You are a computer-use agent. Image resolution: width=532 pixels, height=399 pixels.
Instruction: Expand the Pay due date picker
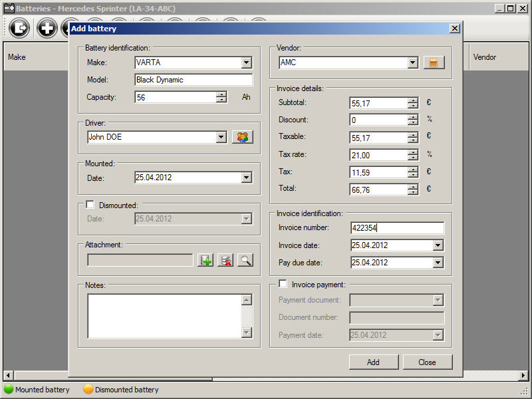438,263
